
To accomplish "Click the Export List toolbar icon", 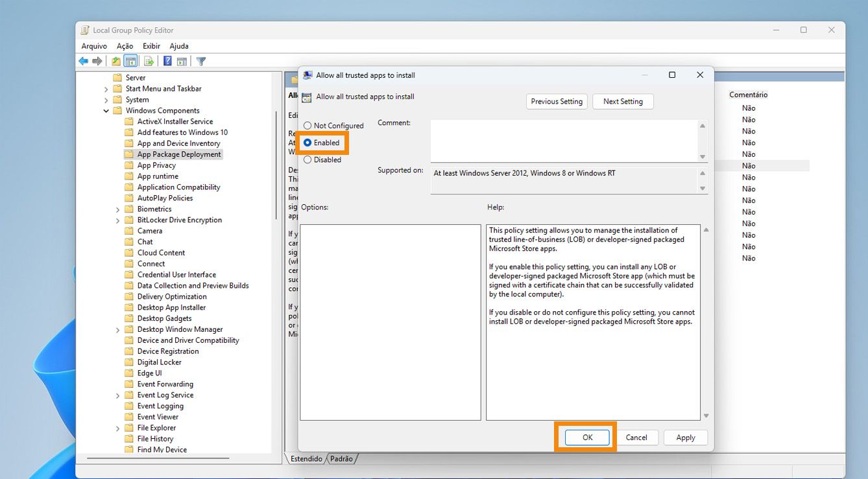I will pyautogui.click(x=149, y=61).
